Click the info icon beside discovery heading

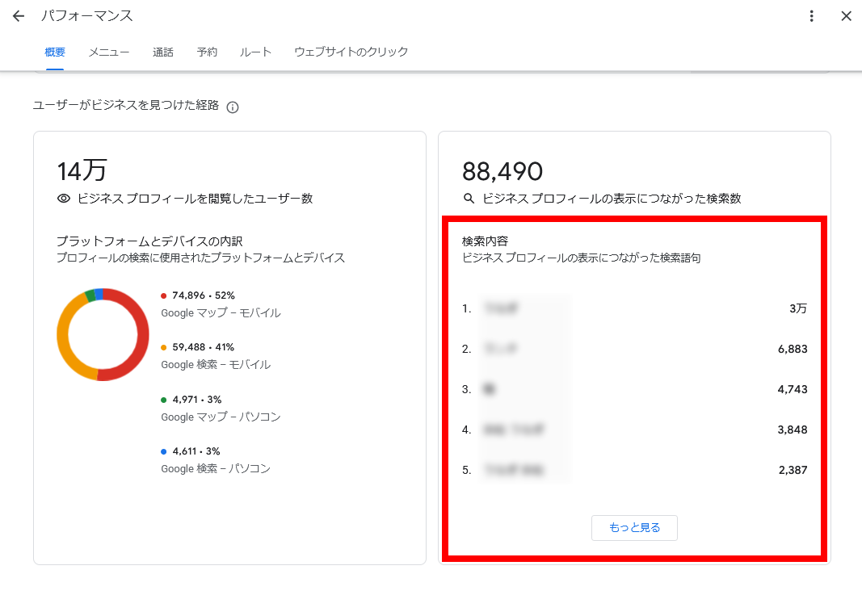point(233,107)
